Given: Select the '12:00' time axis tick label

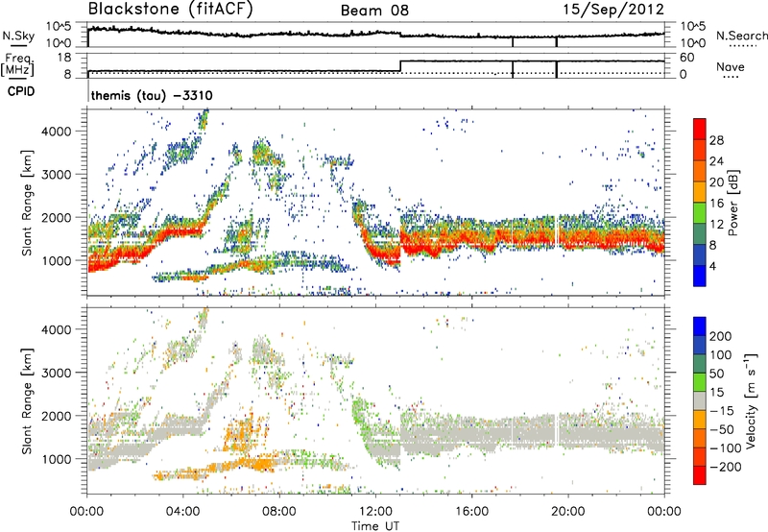Looking at the screenshot, I should tap(375, 512).
